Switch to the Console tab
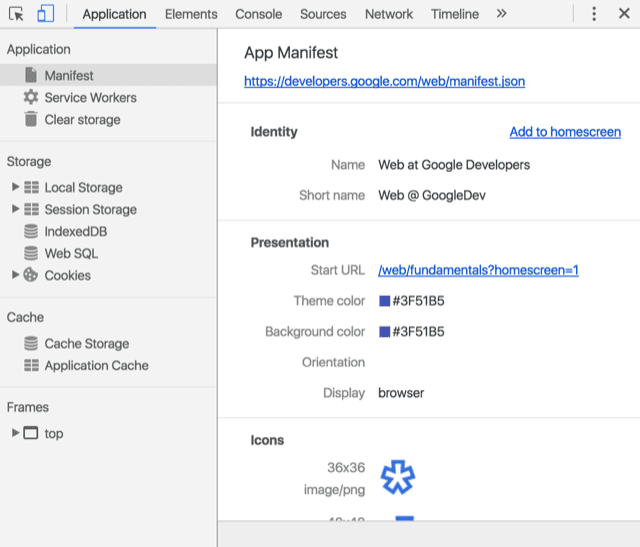The image size is (640, 547). click(x=258, y=14)
